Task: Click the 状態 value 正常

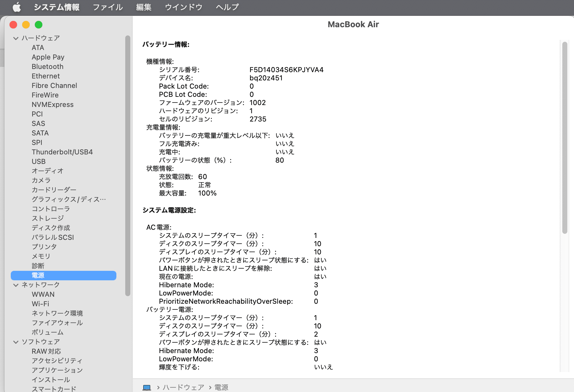Action: pyautogui.click(x=205, y=185)
